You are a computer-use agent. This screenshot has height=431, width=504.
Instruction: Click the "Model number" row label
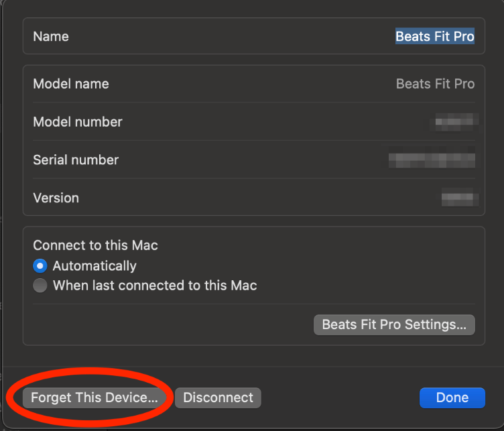click(78, 122)
